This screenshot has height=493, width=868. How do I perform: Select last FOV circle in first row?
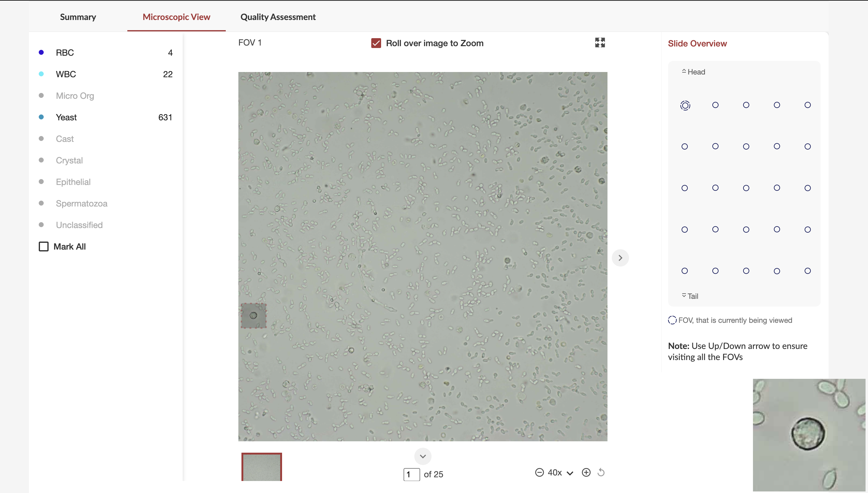coord(808,105)
